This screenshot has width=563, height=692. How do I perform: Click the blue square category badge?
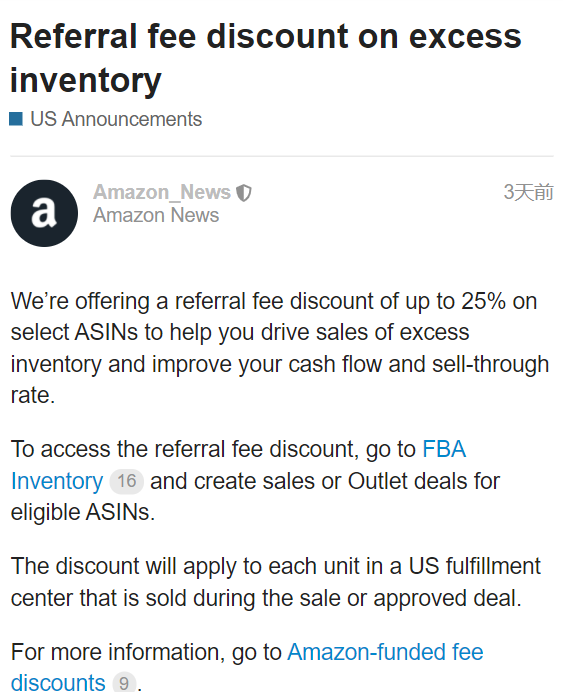click(16, 119)
